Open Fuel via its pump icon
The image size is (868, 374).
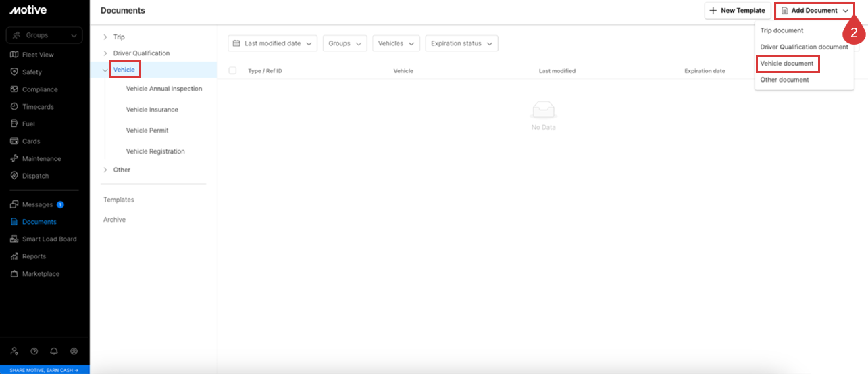(x=15, y=124)
